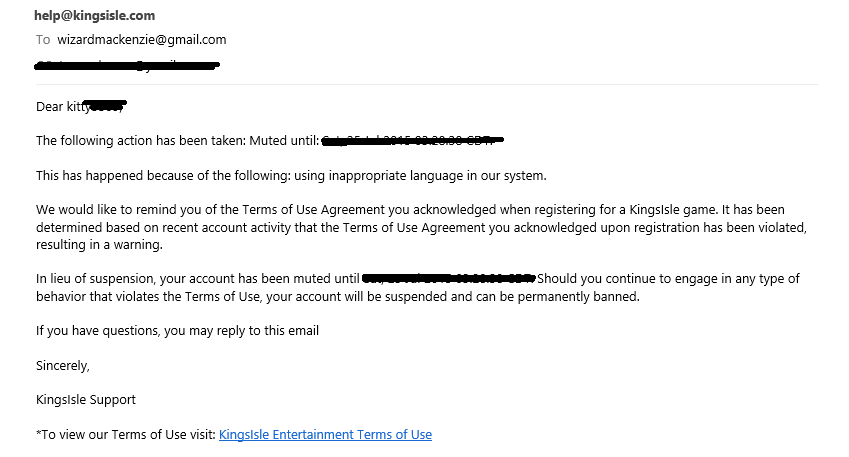849x457 pixels.
Task: Click the redacted name after "kitty"
Action: pyautogui.click(x=108, y=106)
